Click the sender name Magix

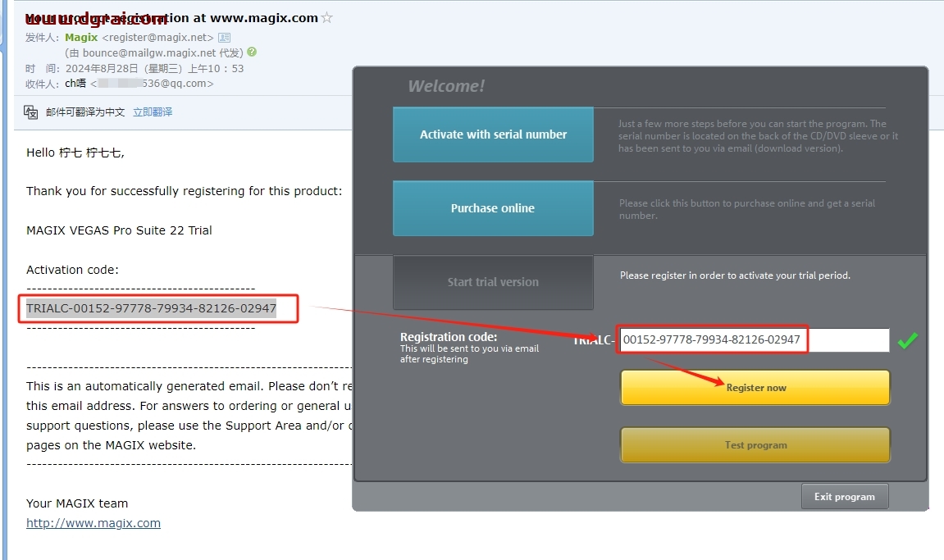pos(81,38)
